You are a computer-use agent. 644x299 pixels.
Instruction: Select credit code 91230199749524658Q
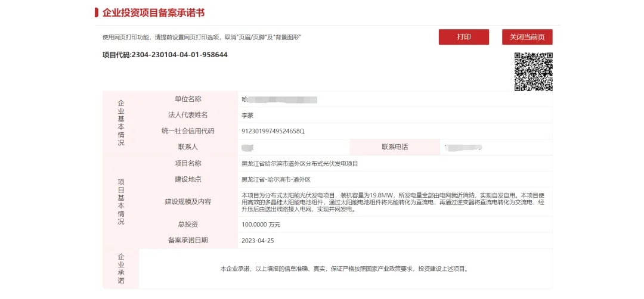tap(273, 131)
